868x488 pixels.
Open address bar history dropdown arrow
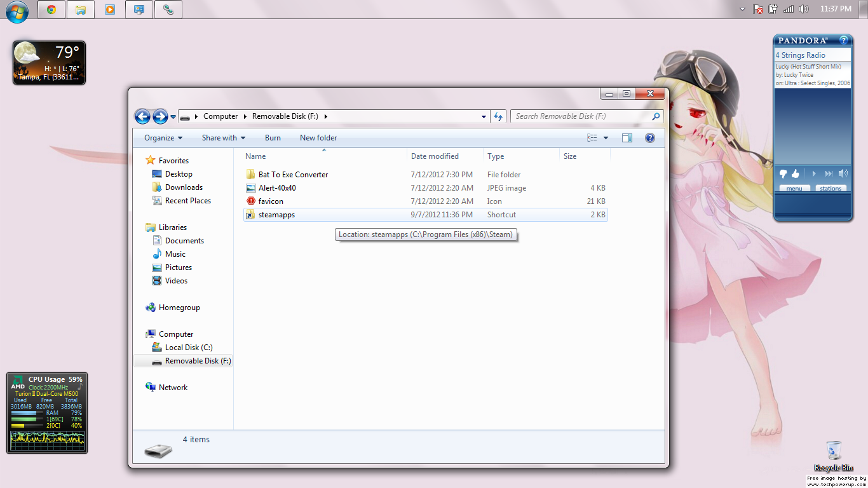click(x=484, y=116)
